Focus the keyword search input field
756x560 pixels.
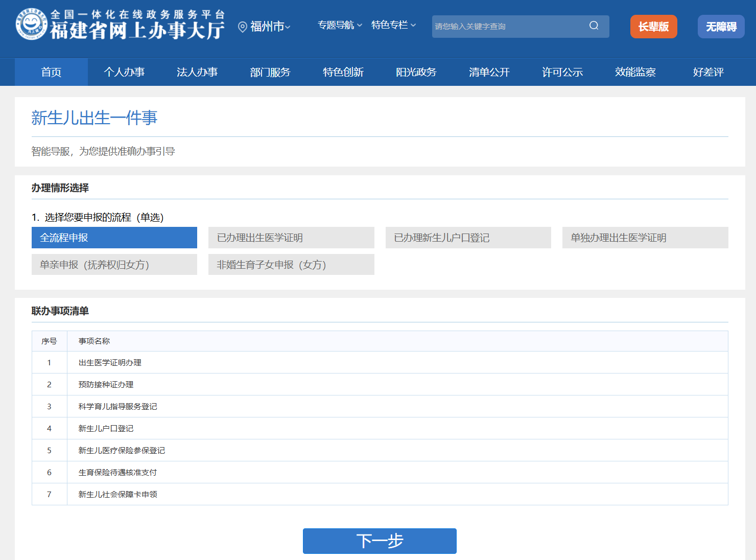508,27
